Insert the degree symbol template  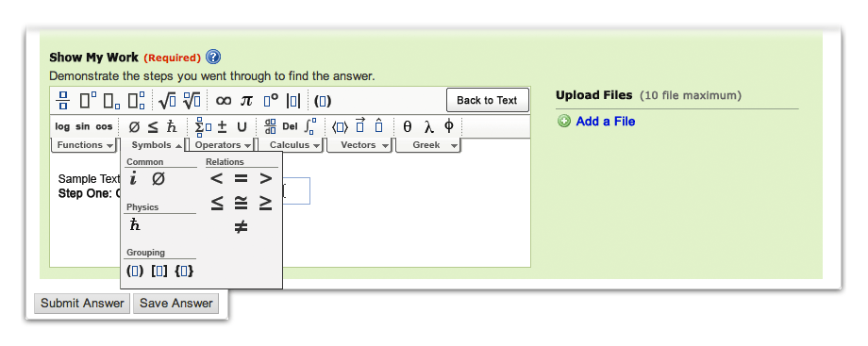[271, 101]
